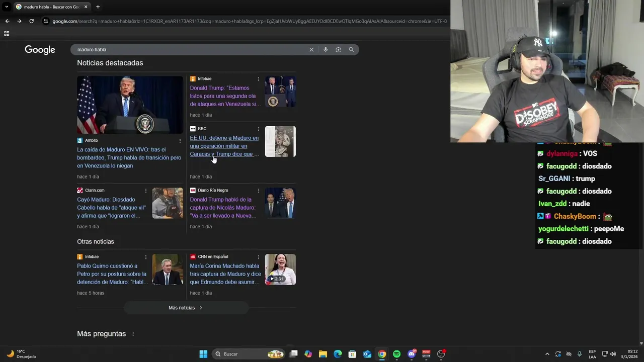Open Ámbito article 'La caída de Maduro EN VIVO'
Screen dimensions: 644x362
(x=129, y=157)
